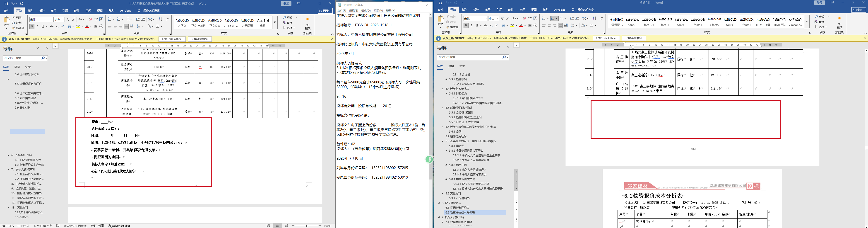Decrease indent in right Word window

[x=572, y=19]
